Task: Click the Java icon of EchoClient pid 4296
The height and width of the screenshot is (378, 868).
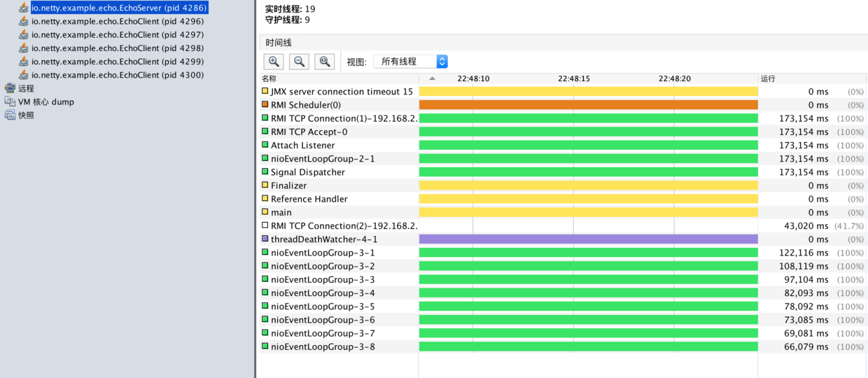Action: click(x=24, y=21)
